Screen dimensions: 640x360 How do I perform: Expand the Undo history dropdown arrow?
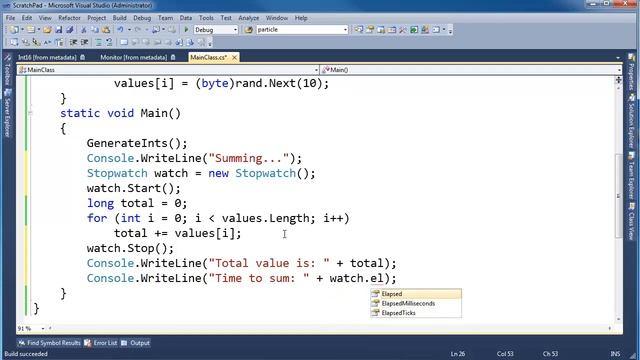129,30
